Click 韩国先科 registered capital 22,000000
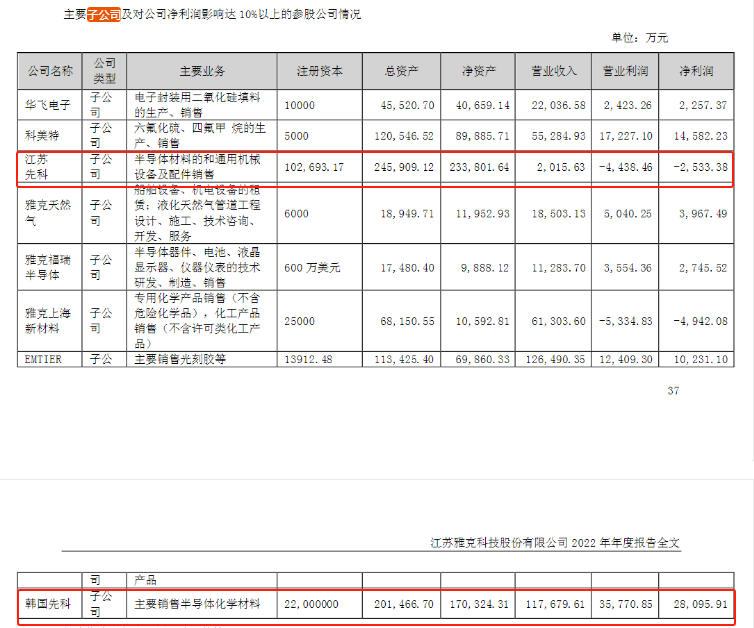 [x=311, y=604]
